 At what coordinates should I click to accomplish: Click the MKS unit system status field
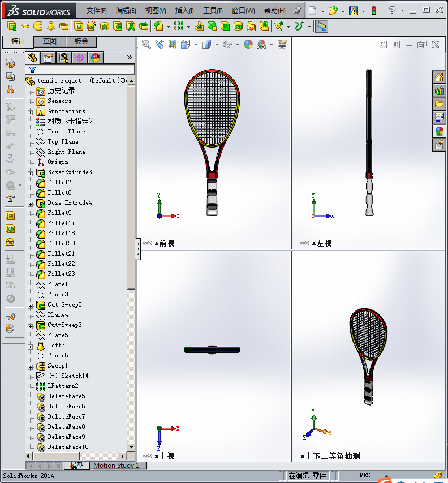click(365, 475)
